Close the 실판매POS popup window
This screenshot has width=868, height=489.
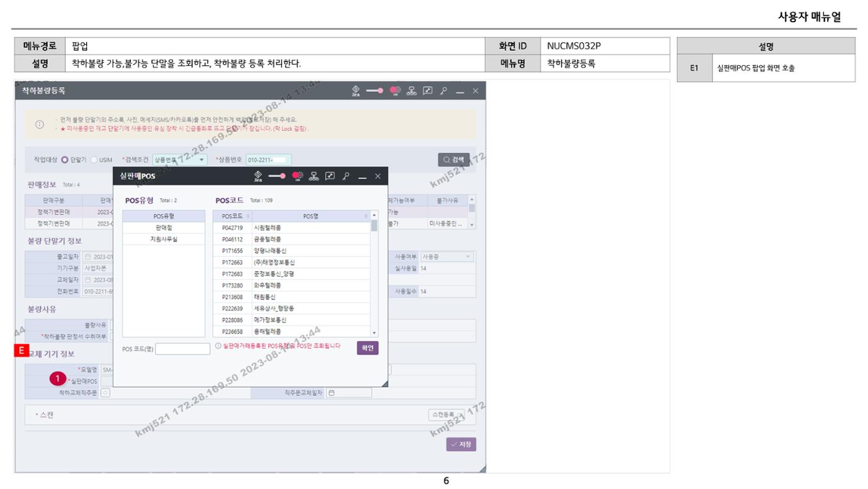tap(378, 177)
